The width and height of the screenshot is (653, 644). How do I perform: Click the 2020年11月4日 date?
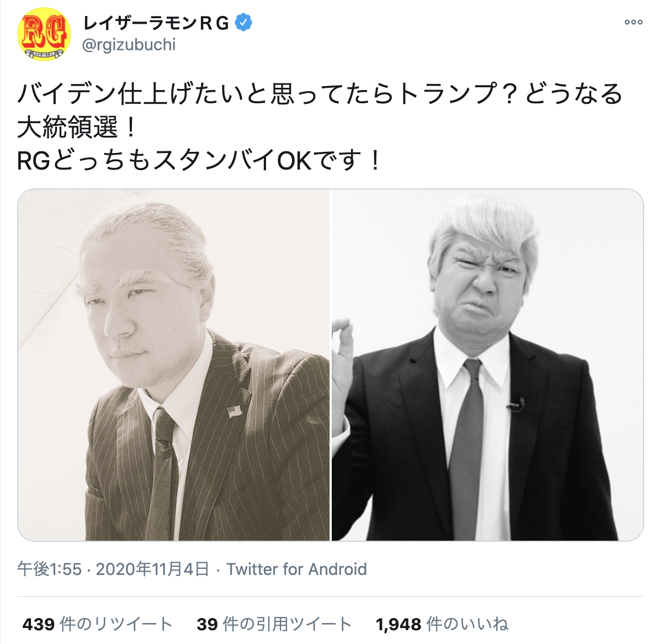152,569
